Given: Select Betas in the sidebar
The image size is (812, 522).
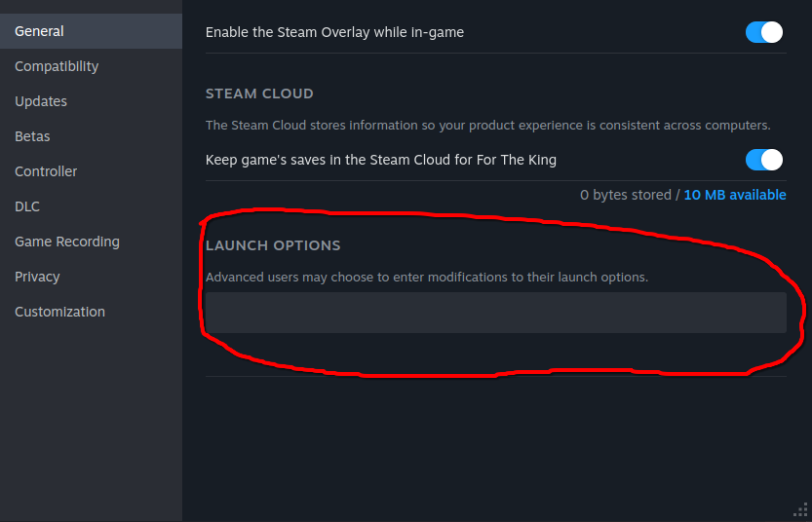Looking at the screenshot, I should point(32,136).
